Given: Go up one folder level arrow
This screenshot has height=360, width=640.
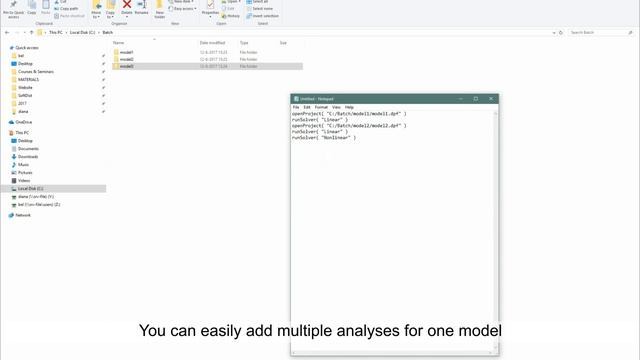Looking at the screenshot, I should [x=31, y=32].
